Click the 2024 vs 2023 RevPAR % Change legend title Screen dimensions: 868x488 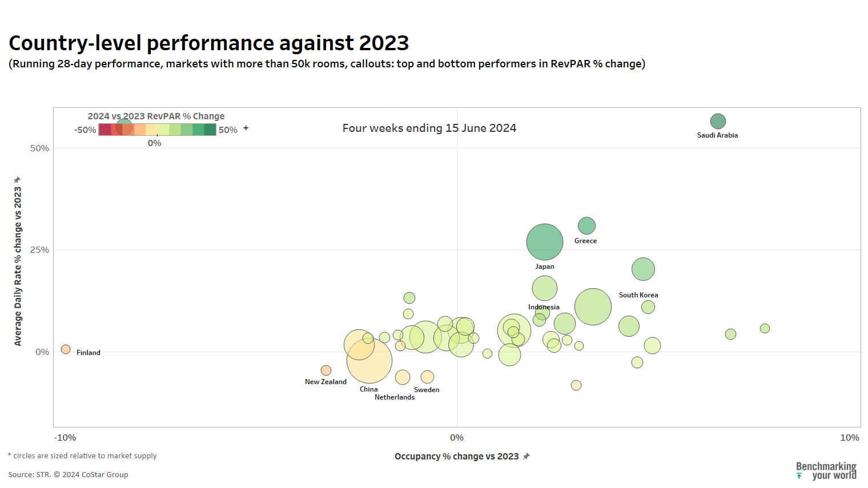[156, 116]
